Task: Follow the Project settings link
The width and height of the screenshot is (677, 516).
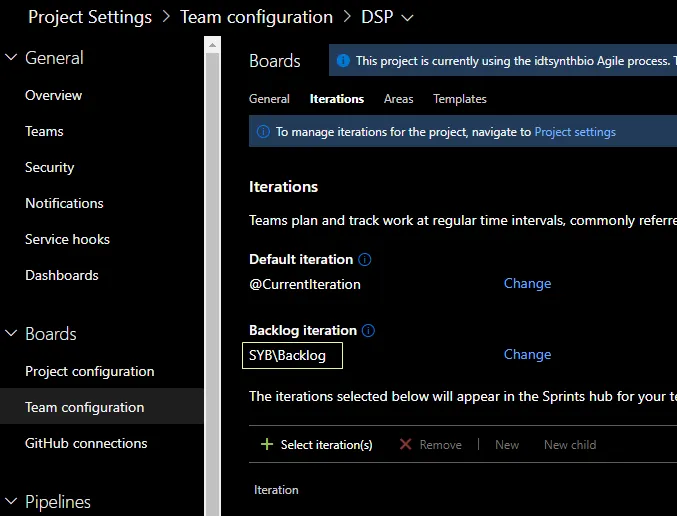Action: coord(575,132)
